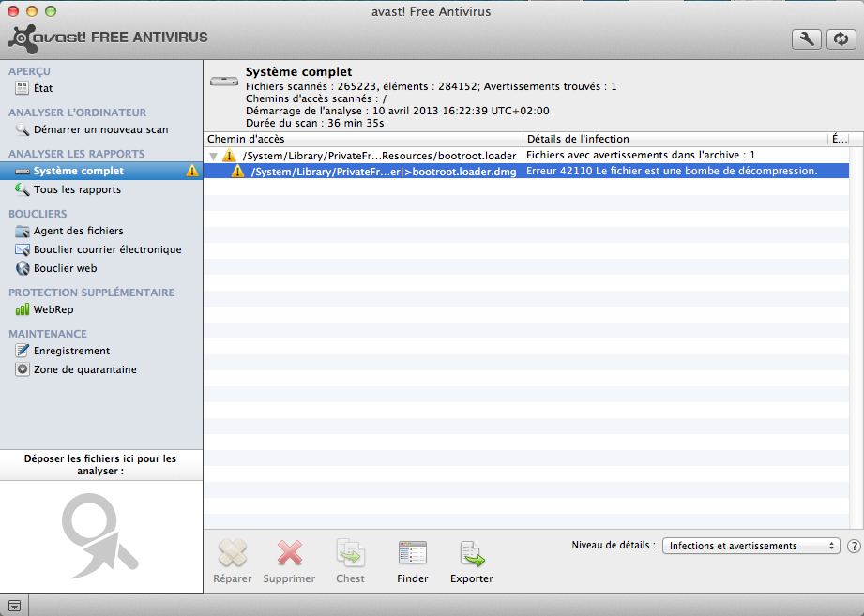Select the bootroot.loader.dmg file path
Screen dimensions: 864x616
[x=384, y=172]
